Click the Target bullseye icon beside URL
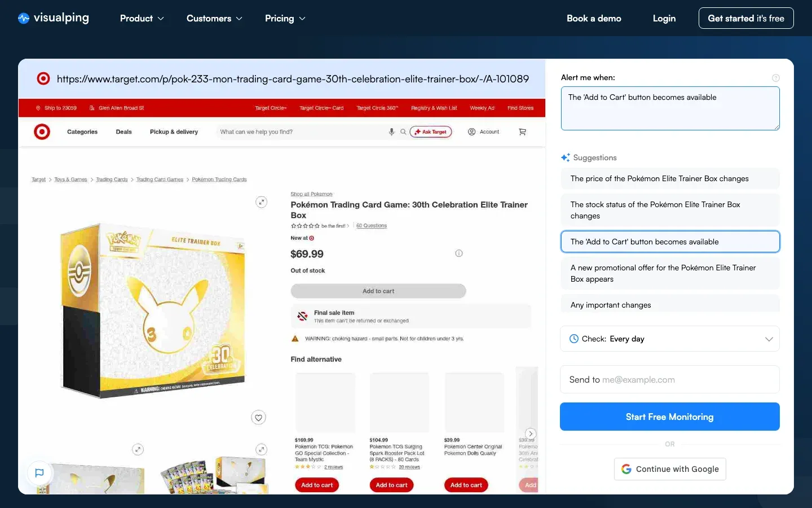 click(43, 78)
